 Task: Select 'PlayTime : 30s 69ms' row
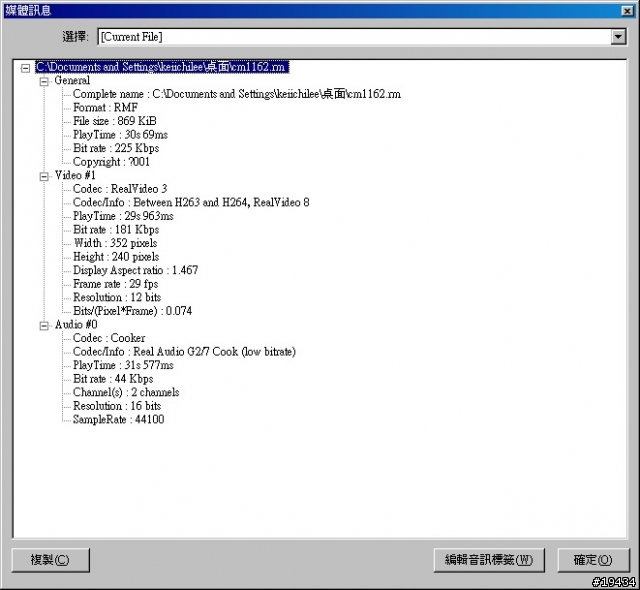[120, 135]
